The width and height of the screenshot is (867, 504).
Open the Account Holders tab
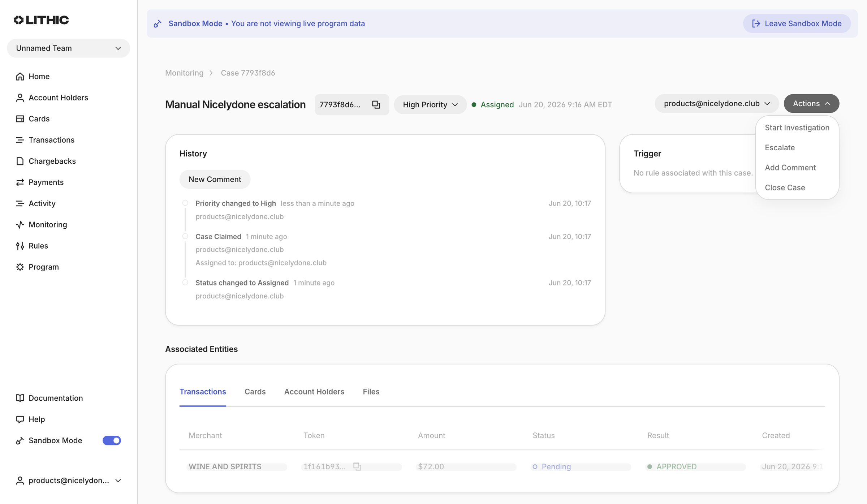click(x=314, y=392)
